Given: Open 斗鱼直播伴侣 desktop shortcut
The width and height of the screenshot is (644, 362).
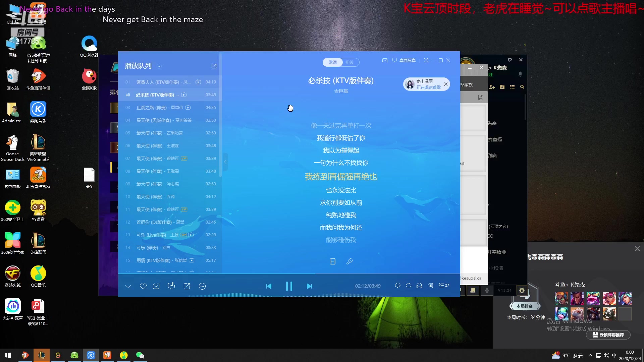Looking at the screenshot, I should 38,79.
